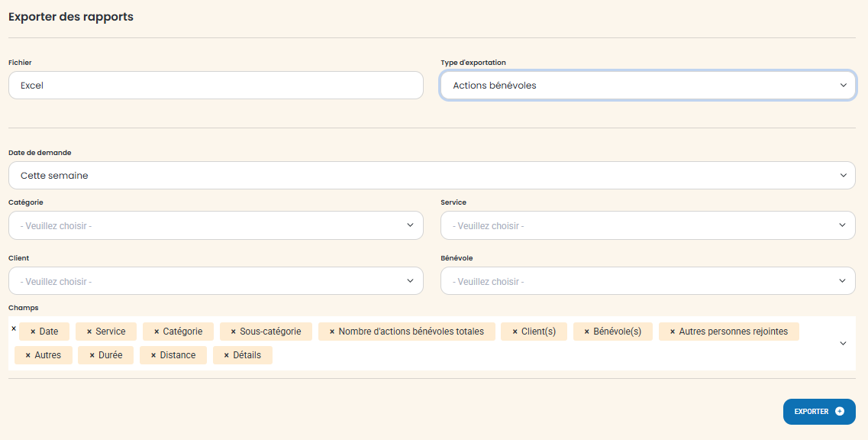Open the Date de demande dropdown
868x440 pixels.
pyautogui.click(x=431, y=176)
